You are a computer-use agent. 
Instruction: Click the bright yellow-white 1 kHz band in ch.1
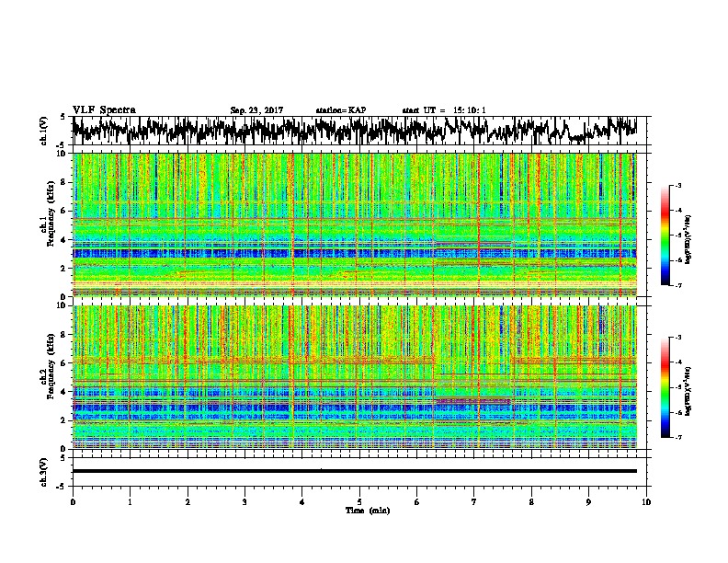(355, 283)
